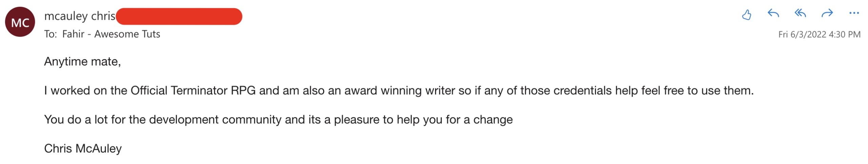Screen dimensions: 868x164
Task: Click the word "credentials" in the message
Action: tap(583, 91)
